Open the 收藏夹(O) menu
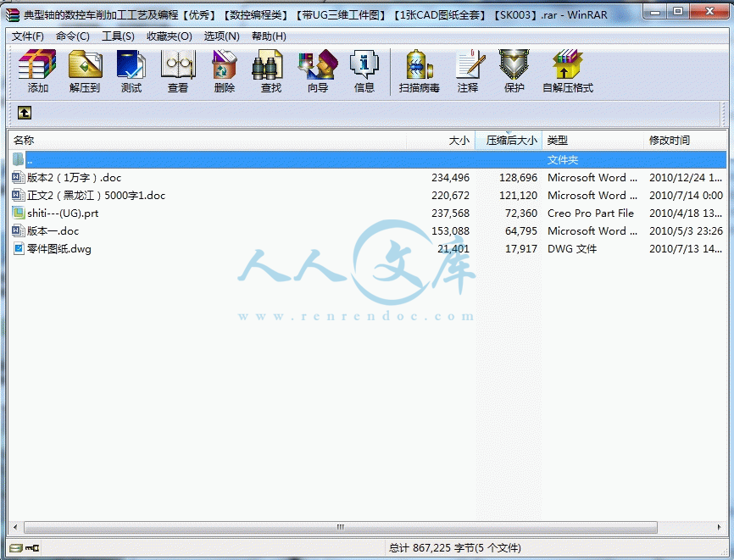Image resolution: width=734 pixels, height=560 pixels. tap(169, 36)
